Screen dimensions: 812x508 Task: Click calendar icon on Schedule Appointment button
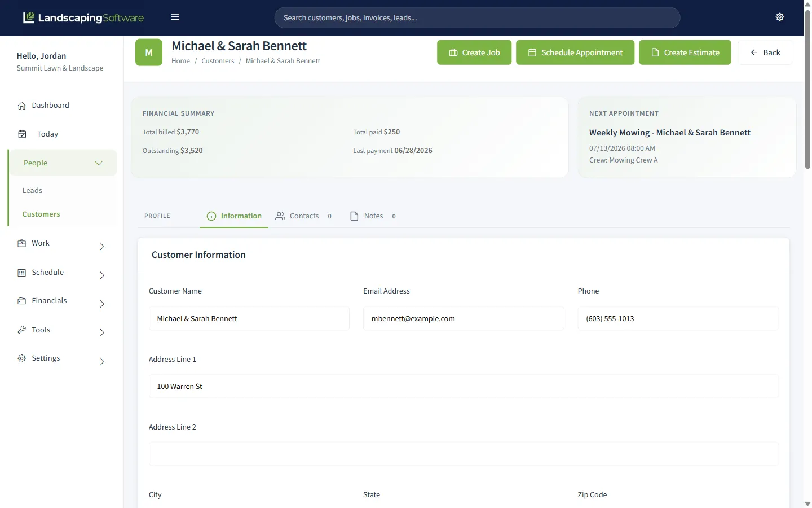coord(532,52)
